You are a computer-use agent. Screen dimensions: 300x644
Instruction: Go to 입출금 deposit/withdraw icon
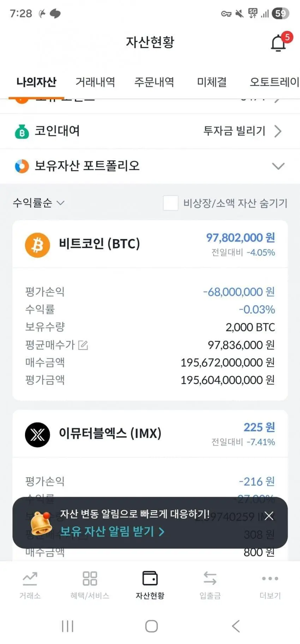pyautogui.click(x=210, y=579)
